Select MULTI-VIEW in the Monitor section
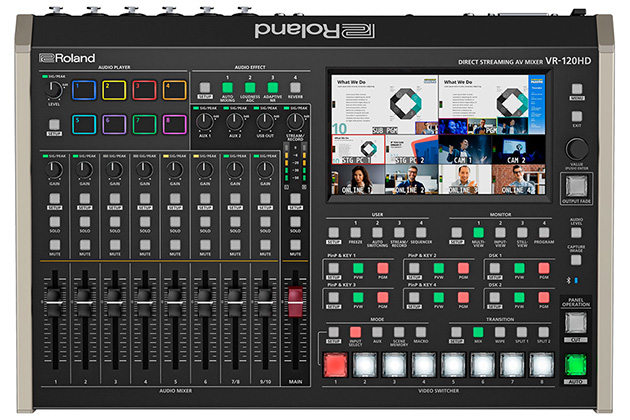This screenshot has height=420, width=630. click(x=480, y=232)
